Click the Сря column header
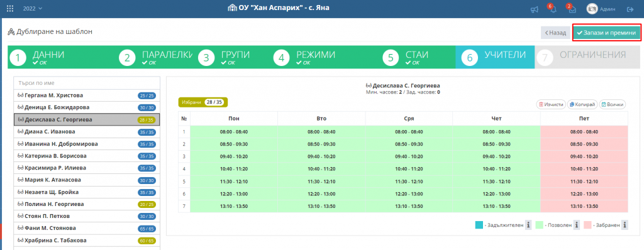Image resolution: width=644 pixels, height=250 pixels. click(409, 118)
